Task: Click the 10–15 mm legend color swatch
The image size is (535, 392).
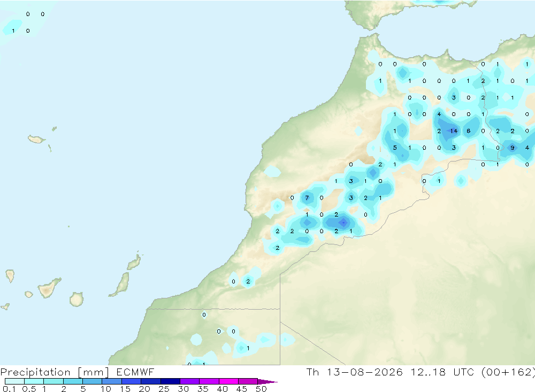Action: tap(112, 381)
